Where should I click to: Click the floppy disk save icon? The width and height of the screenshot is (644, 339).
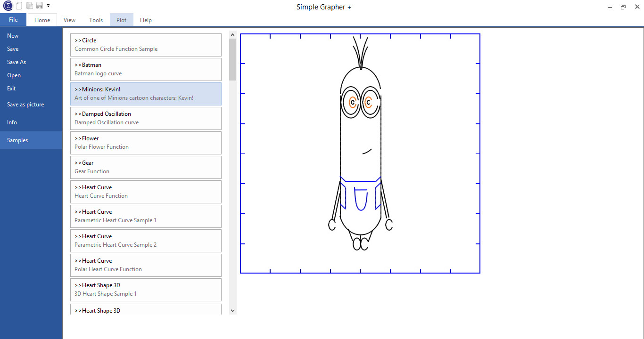click(x=40, y=6)
